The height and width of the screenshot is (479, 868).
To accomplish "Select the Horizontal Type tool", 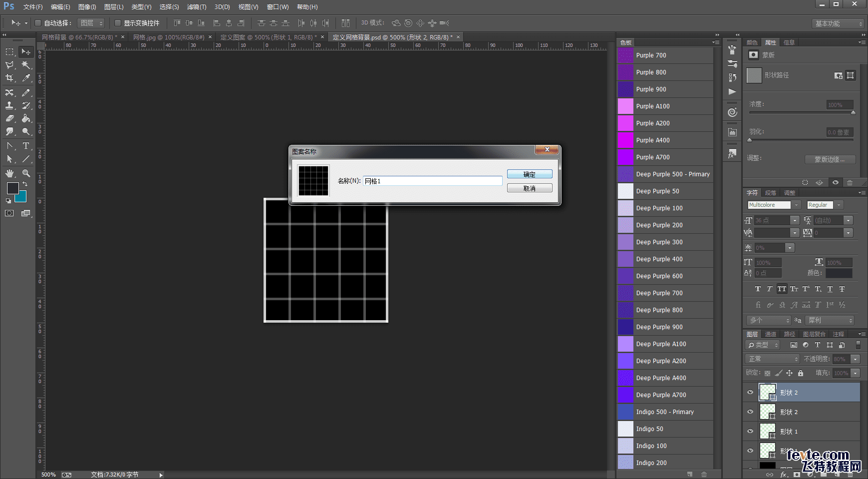I will (x=26, y=146).
